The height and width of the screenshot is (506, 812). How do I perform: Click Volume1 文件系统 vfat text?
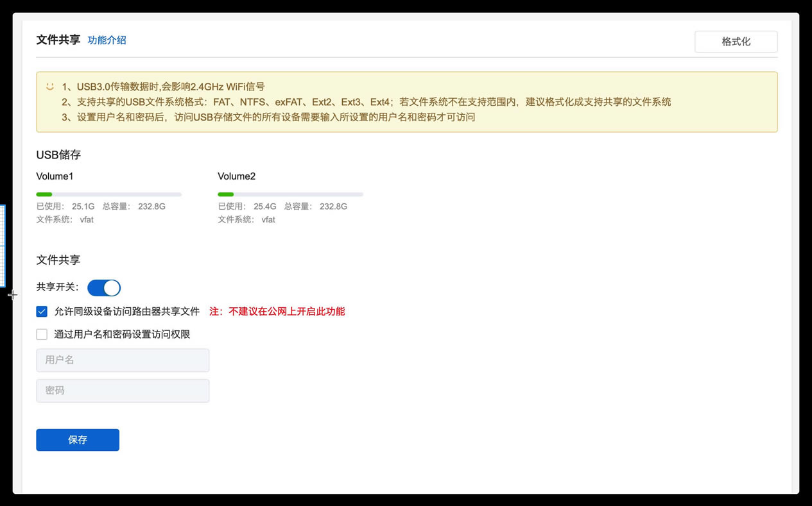point(65,219)
